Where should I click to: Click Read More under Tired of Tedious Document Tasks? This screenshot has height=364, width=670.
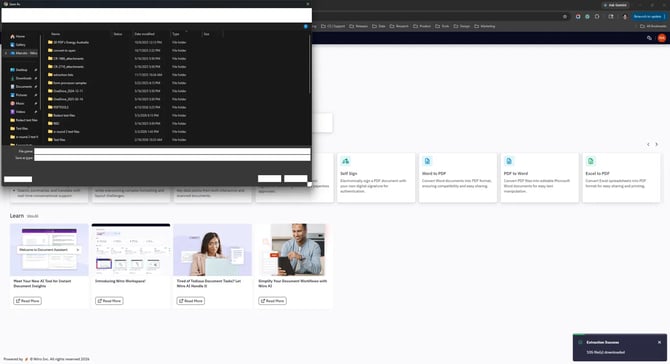pyautogui.click(x=191, y=301)
